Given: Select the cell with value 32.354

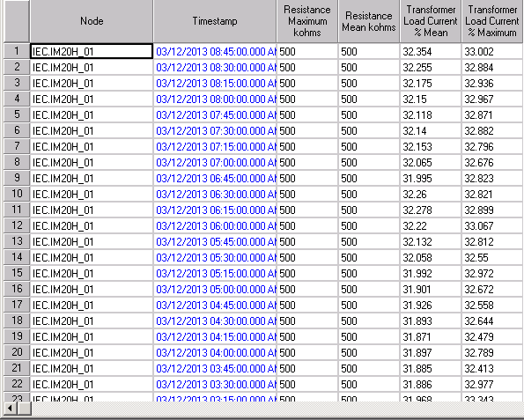Looking at the screenshot, I should [x=430, y=51].
